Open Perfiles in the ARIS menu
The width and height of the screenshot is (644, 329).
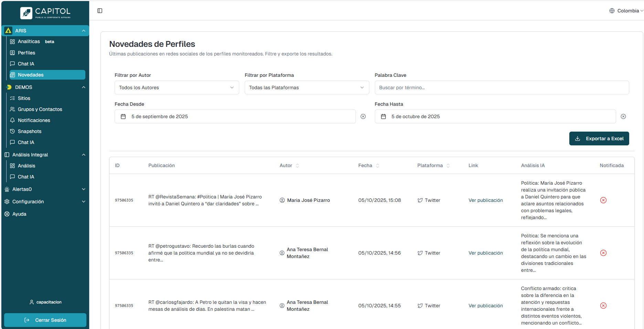coord(27,53)
